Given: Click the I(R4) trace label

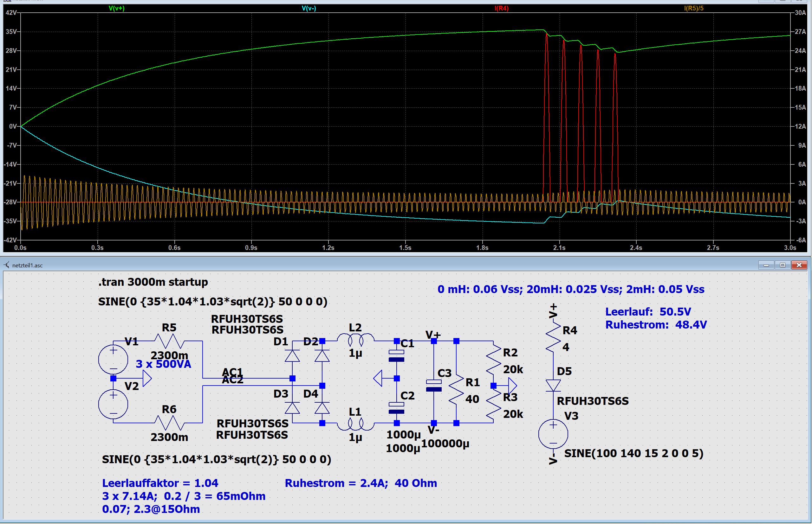Looking at the screenshot, I should point(501,8).
